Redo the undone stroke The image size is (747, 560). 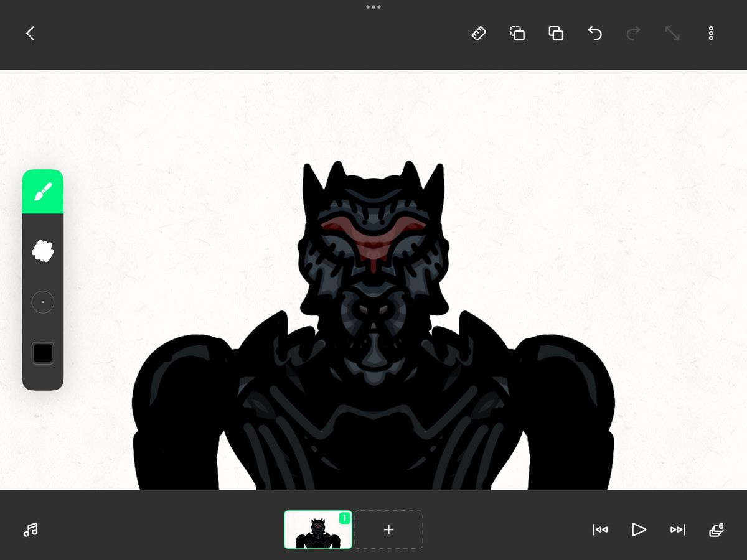633,34
